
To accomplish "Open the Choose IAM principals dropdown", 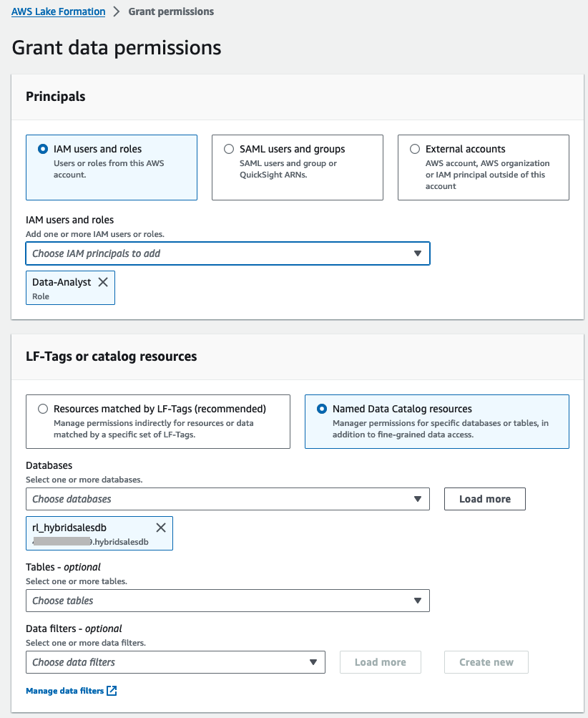I will pyautogui.click(x=215, y=253).
